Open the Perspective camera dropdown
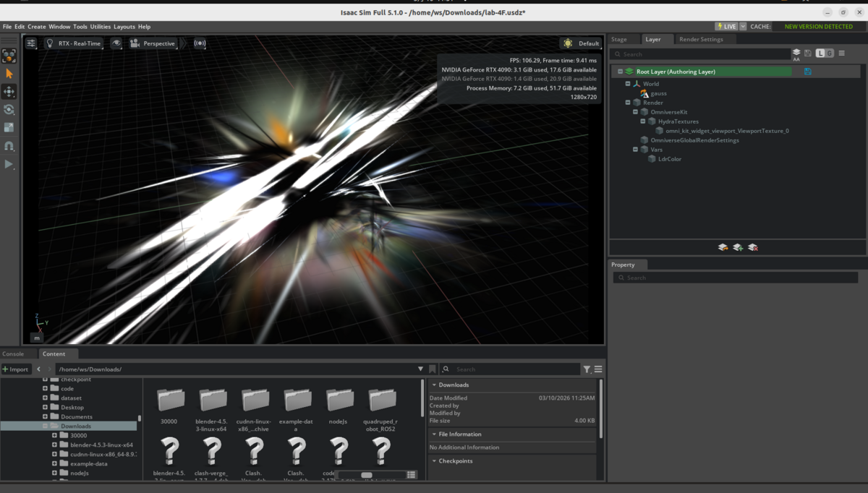The image size is (868, 493). (x=153, y=43)
